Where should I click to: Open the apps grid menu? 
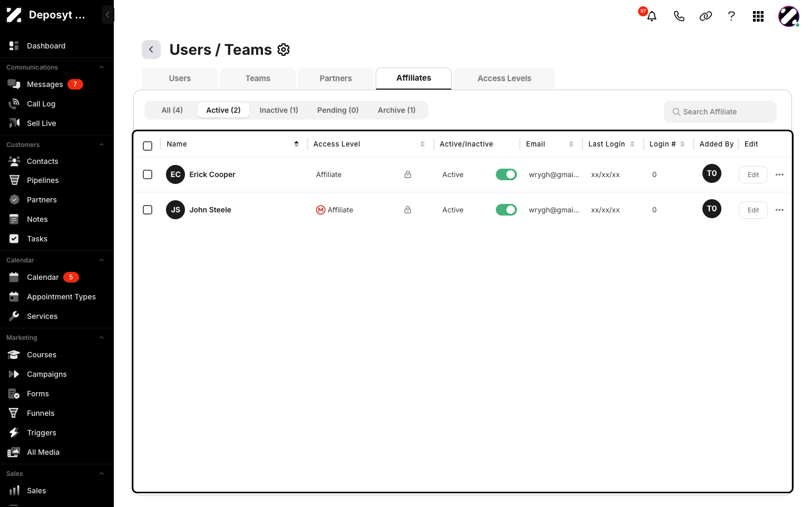758,16
